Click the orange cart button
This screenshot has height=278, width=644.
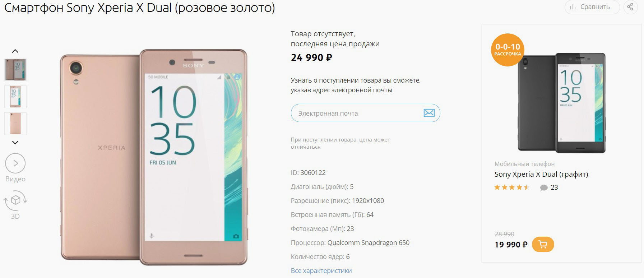(x=543, y=245)
